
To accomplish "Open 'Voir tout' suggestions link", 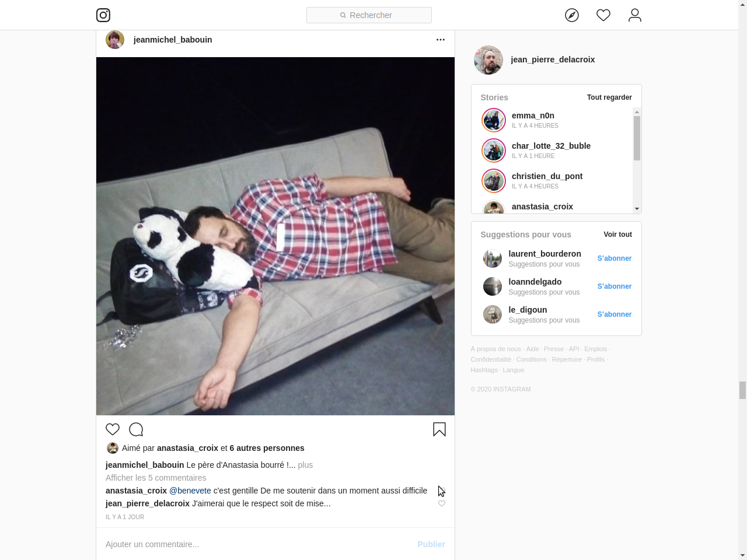I will 617,235.
